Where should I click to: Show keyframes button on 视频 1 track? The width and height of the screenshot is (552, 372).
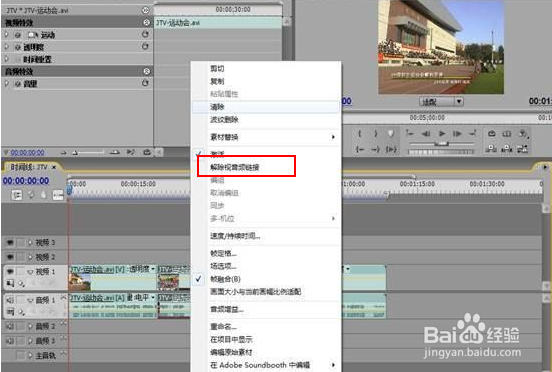21,283
